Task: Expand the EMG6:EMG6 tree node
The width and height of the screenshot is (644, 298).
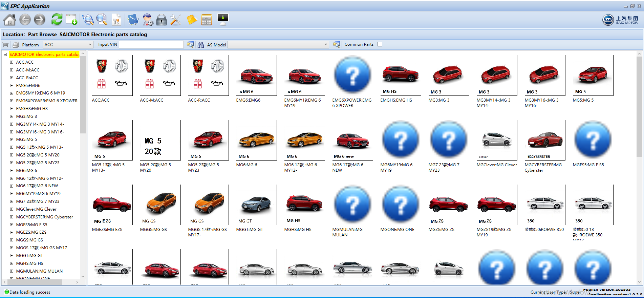Action: [12, 86]
